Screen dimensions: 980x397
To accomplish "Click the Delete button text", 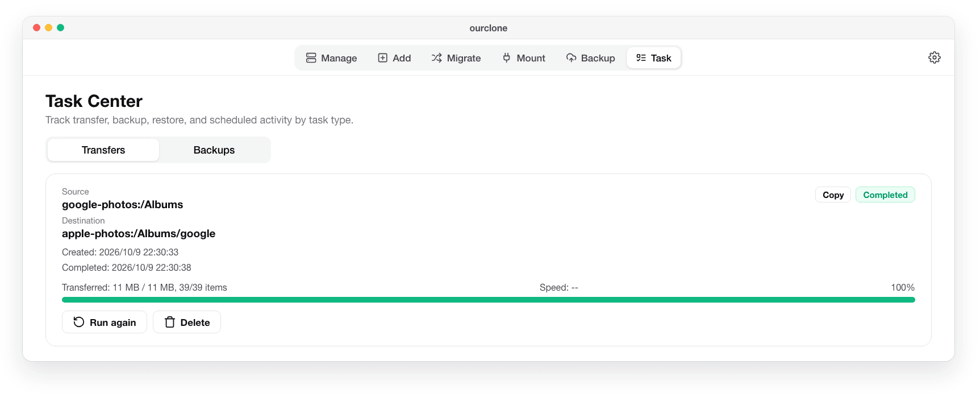I will [195, 322].
